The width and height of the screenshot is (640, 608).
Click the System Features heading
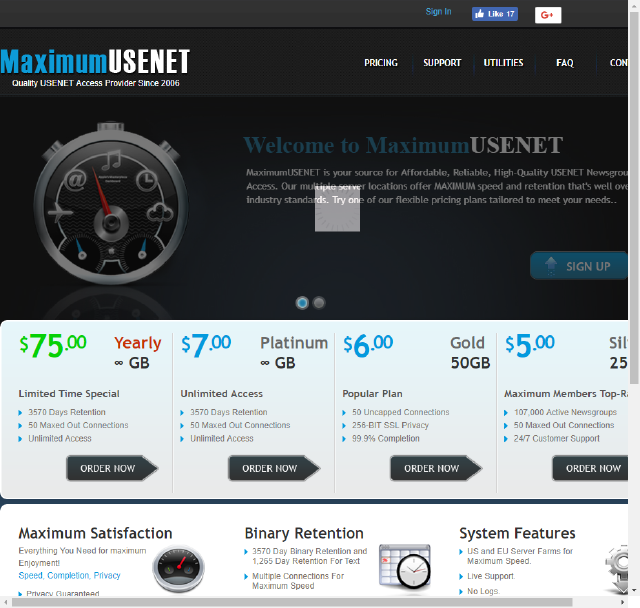click(517, 533)
